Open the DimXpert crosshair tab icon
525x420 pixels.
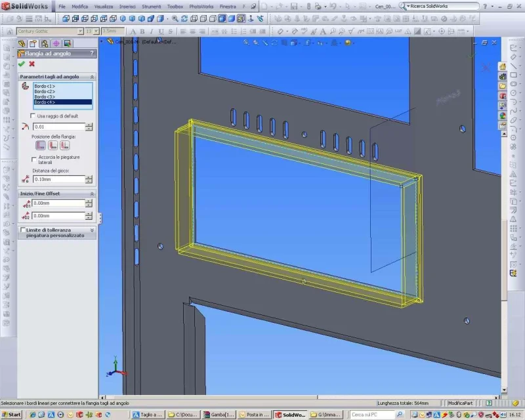click(x=56, y=43)
